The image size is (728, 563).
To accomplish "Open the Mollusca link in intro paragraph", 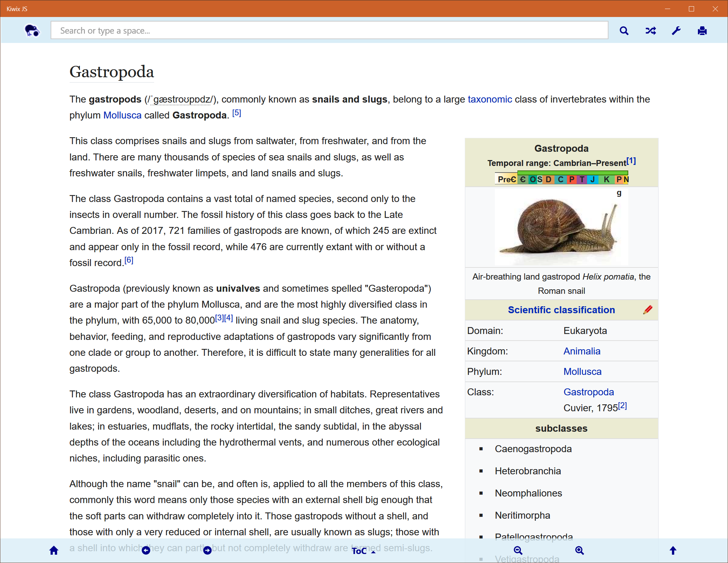I will click(x=122, y=115).
